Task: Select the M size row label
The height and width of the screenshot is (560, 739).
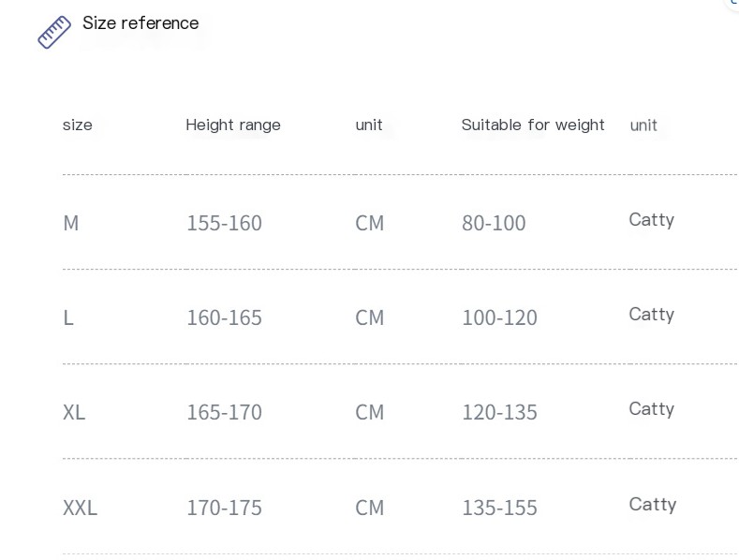Action: pos(70,223)
